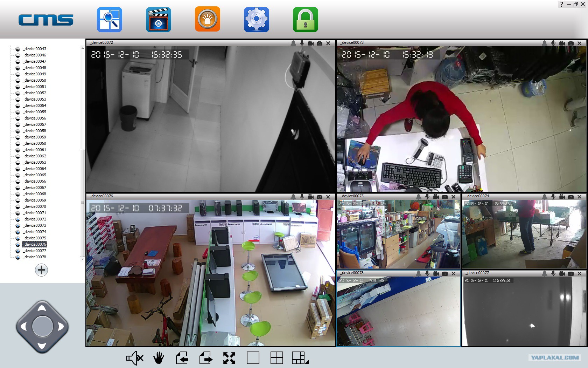The image size is (588, 368).
Task: Take a snapshot of the _device00072 feed
Action: 320,43
